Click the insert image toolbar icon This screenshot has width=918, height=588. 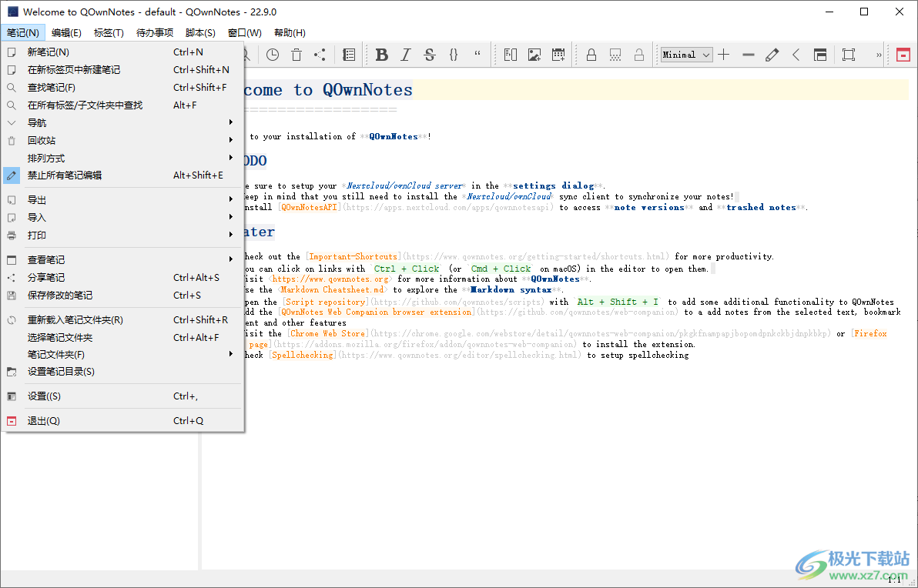click(534, 55)
